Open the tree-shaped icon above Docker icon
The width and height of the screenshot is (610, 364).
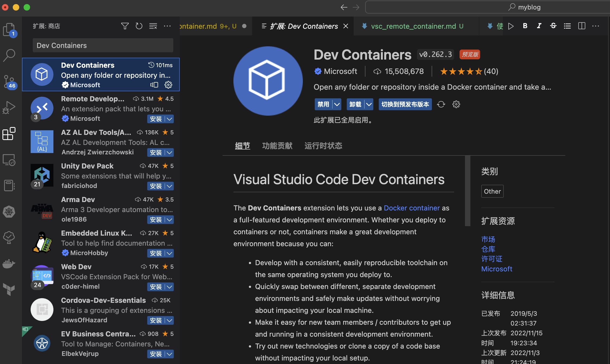pos(9,238)
